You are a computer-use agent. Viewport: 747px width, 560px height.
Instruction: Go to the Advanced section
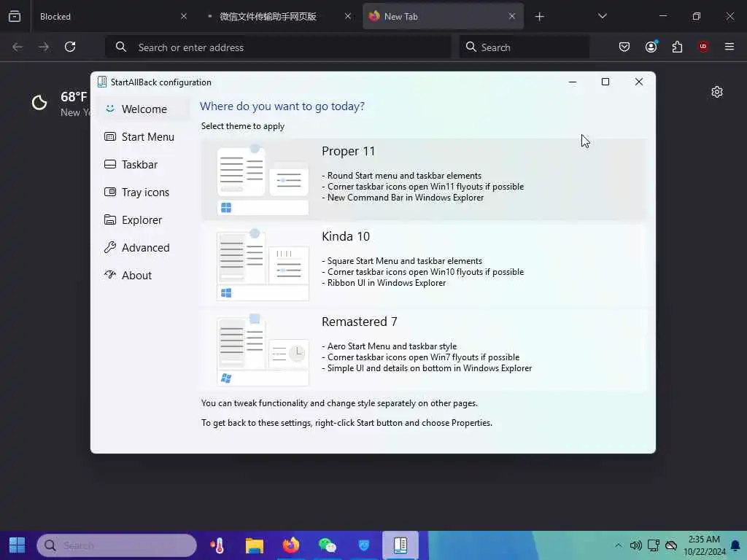click(x=143, y=247)
